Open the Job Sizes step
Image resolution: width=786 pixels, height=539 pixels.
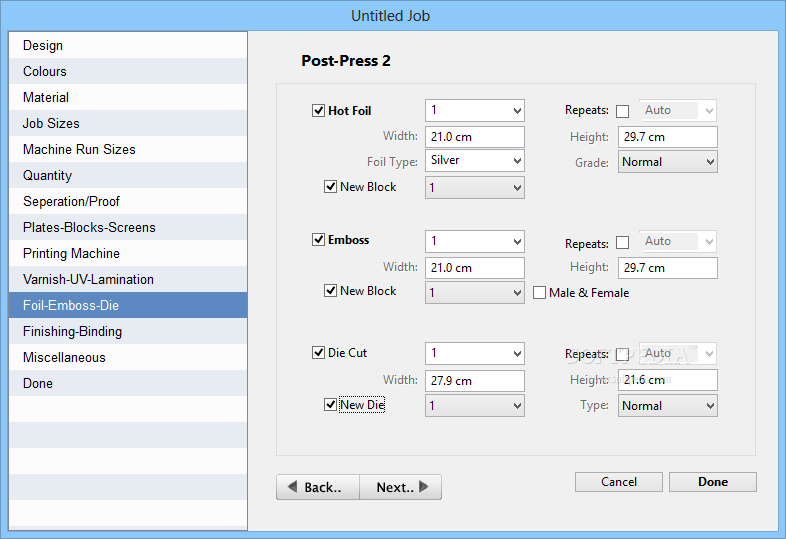tap(128, 123)
